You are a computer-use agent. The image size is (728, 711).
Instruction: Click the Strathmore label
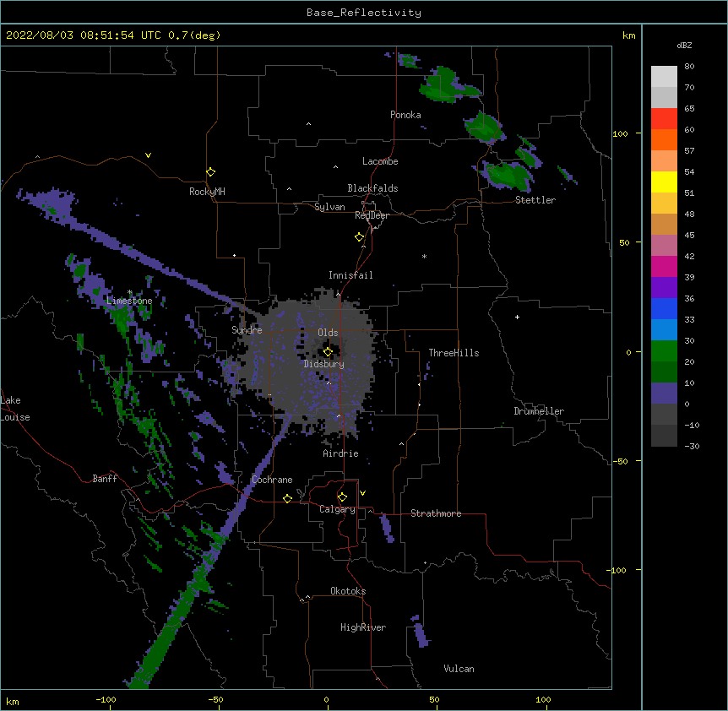coord(436,513)
